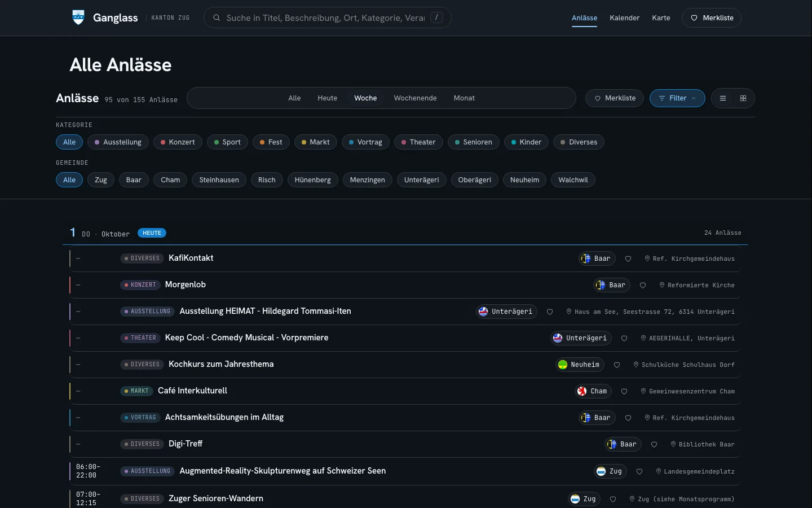
Task: Filter by Gemeinde Walchwil
Action: pos(573,180)
